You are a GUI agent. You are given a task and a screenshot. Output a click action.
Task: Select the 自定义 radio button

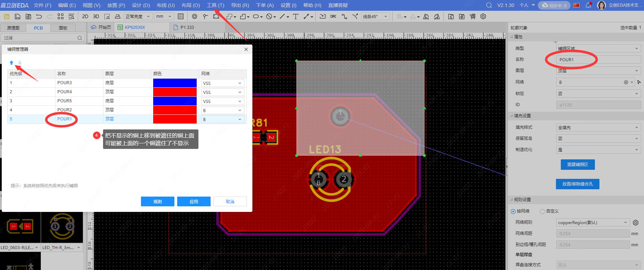pyautogui.click(x=542, y=211)
